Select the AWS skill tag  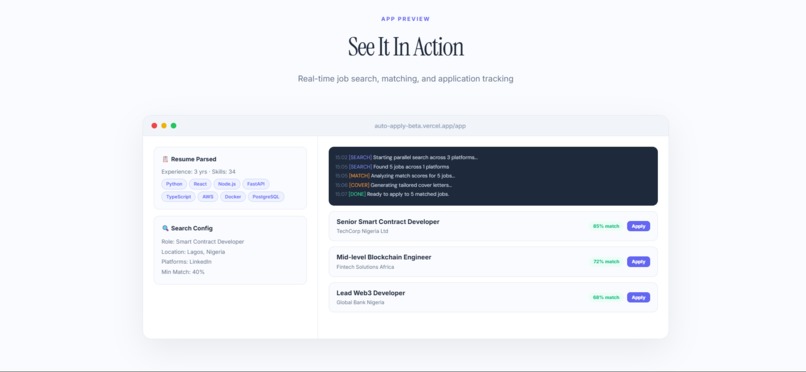pos(208,197)
